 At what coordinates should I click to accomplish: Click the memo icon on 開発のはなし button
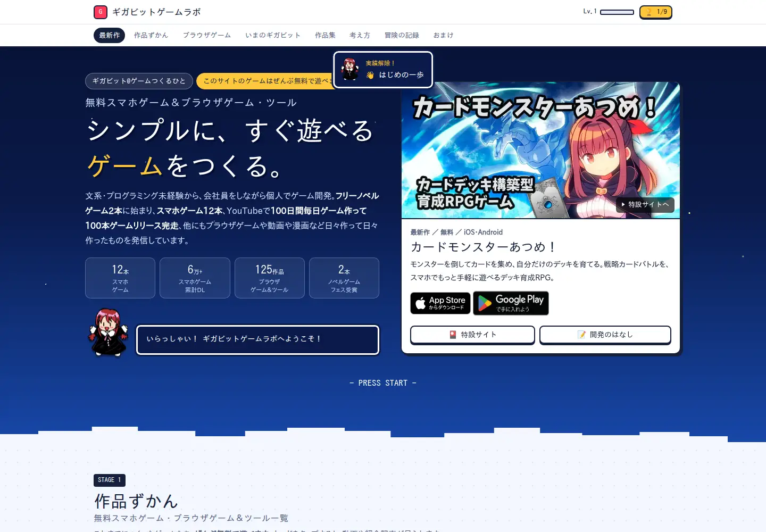point(582,335)
